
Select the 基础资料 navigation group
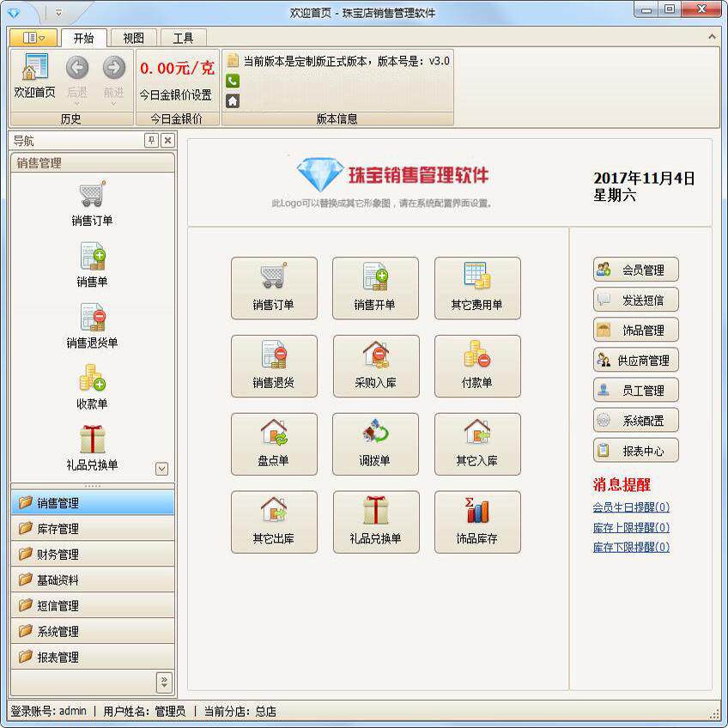(x=93, y=579)
